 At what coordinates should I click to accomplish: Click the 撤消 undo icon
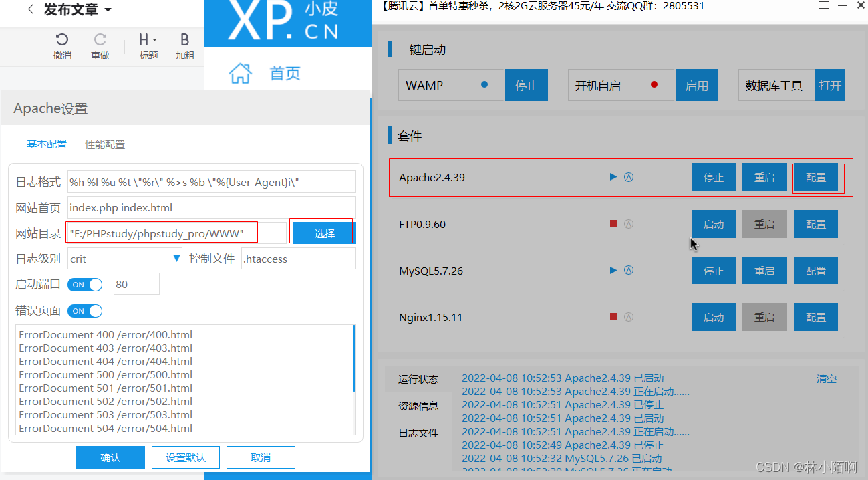pyautogui.click(x=62, y=39)
